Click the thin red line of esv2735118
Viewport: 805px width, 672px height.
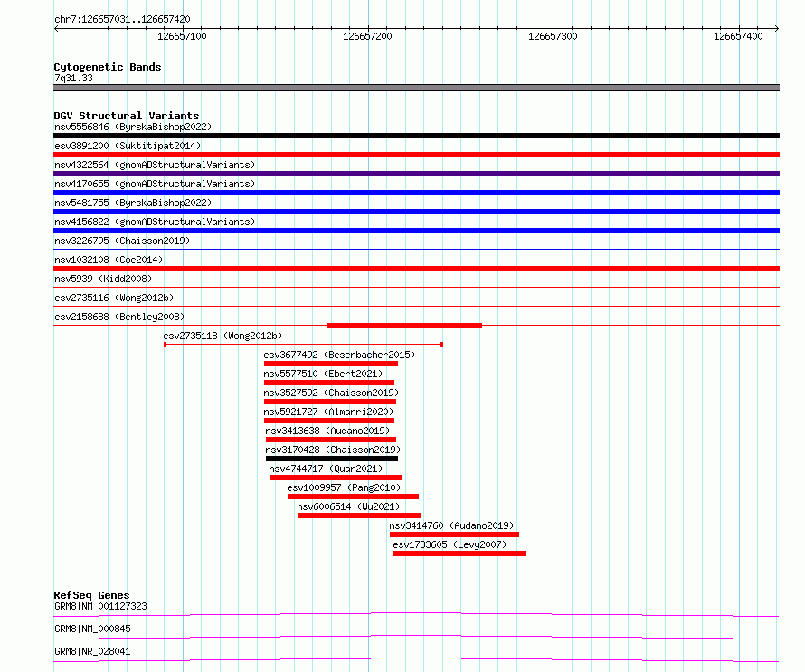(303, 345)
